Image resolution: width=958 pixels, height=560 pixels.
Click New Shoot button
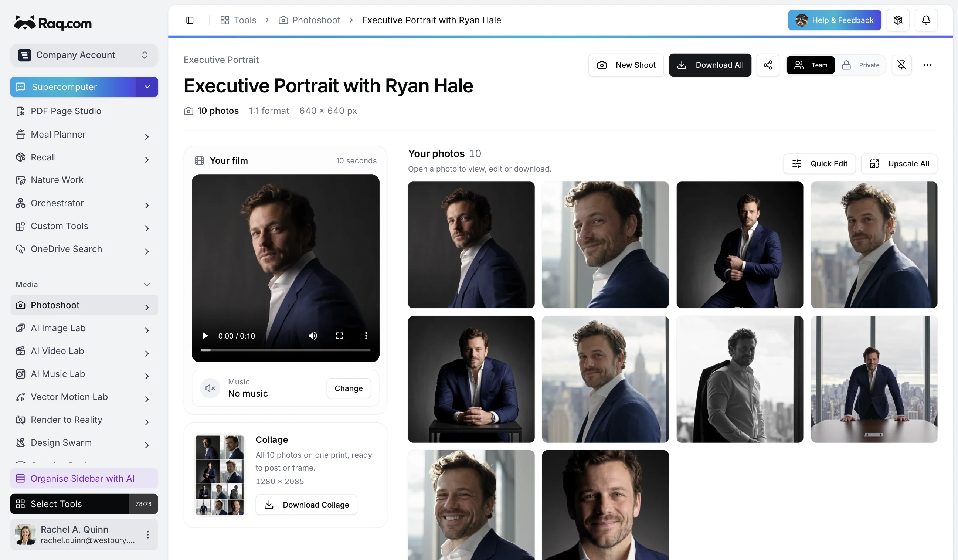click(626, 65)
